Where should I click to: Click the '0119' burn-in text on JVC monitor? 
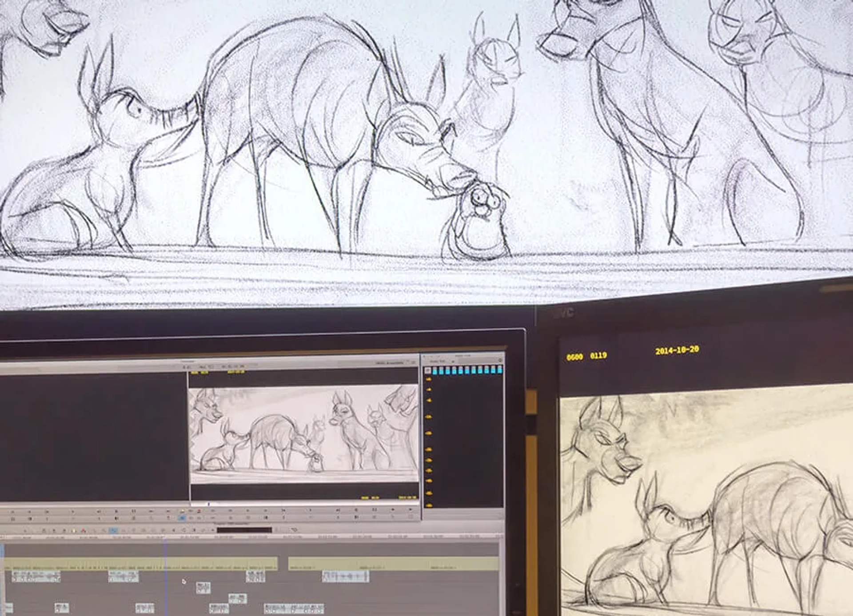pyautogui.click(x=598, y=355)
